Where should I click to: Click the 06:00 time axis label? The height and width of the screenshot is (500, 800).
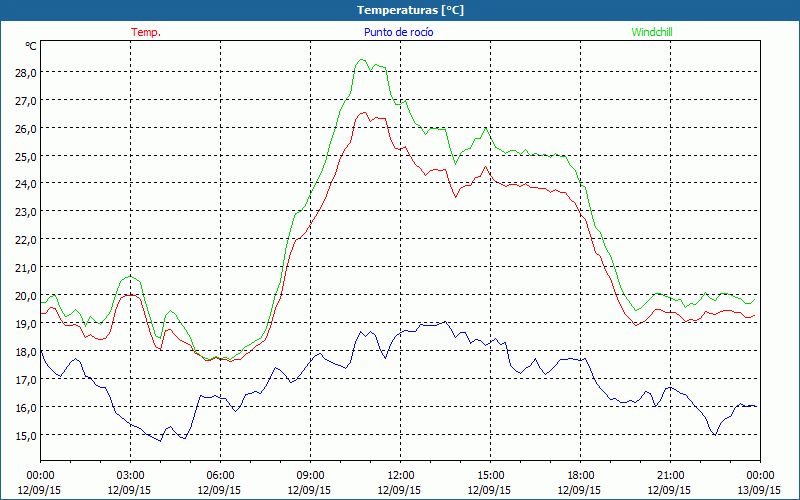[220, 476]
